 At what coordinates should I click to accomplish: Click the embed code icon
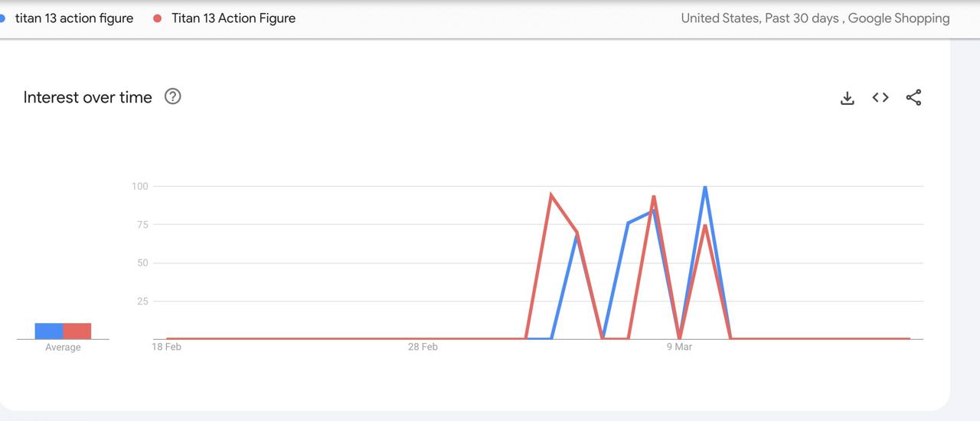coord(880,97)
